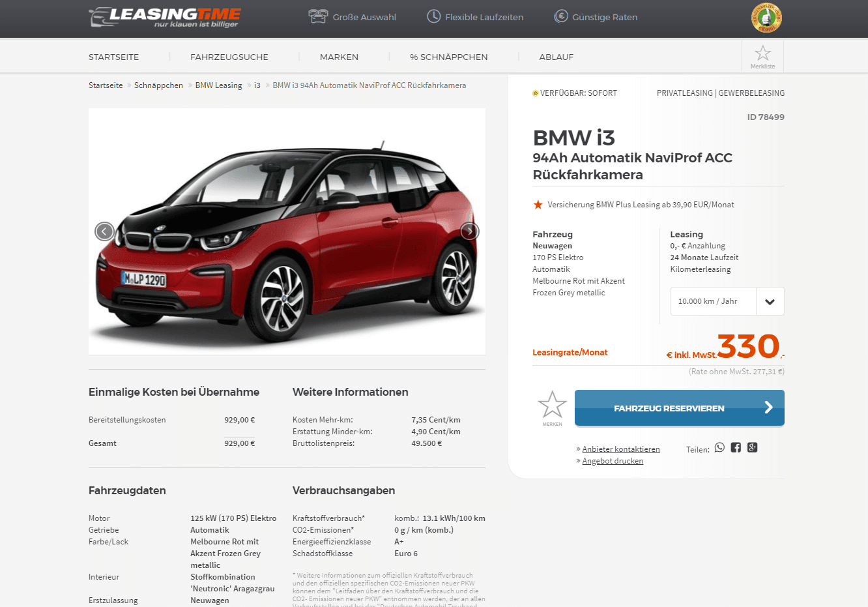The width and height of the screenshot is (868, 607).
Task: Click the Flexible Laufzeiten header text
Action: coord(484,17)
